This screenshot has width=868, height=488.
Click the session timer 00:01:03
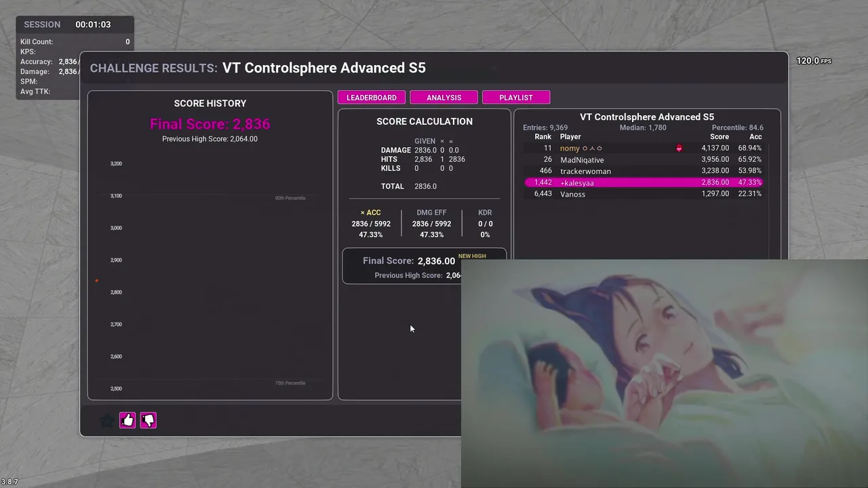[x=93, y=24]
